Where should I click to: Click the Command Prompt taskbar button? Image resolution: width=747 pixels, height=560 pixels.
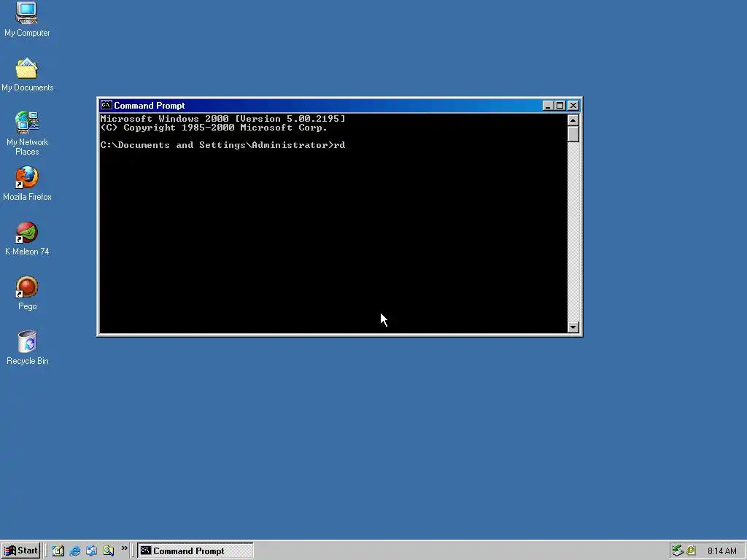196,551
